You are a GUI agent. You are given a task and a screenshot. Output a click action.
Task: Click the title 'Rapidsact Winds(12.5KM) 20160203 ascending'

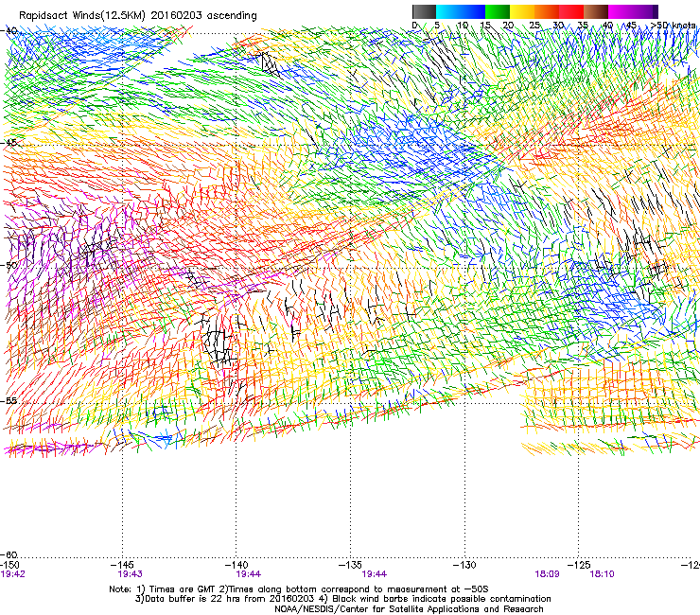tap(138, 16)
